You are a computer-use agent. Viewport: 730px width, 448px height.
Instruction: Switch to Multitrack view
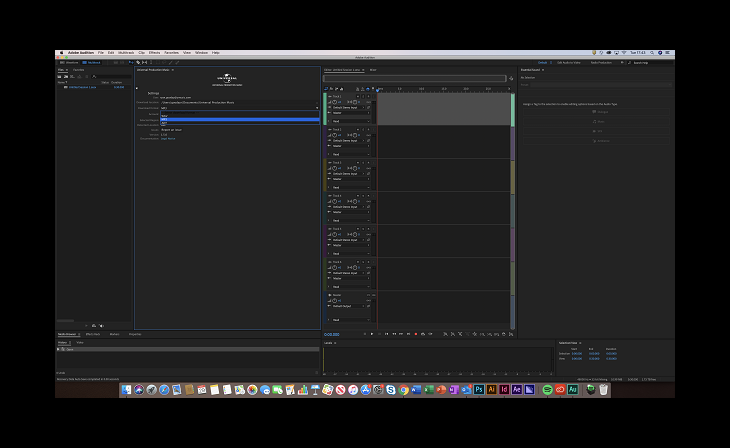(90, 62)
